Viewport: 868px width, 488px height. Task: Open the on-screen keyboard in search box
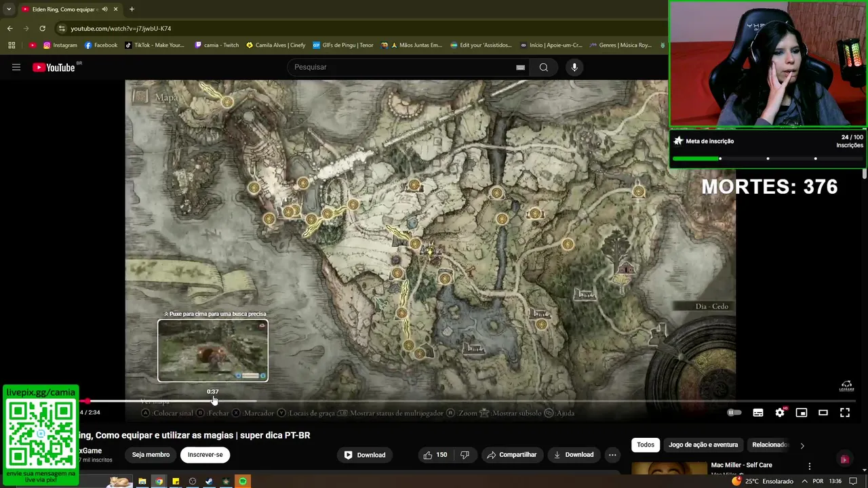(x=520, y=67)
